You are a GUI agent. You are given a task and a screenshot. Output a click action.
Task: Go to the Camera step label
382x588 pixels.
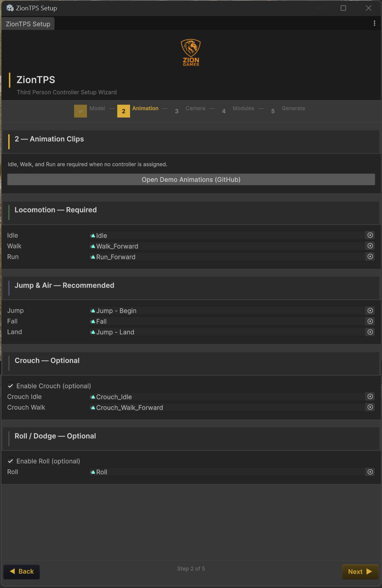[x=195, y=108]
